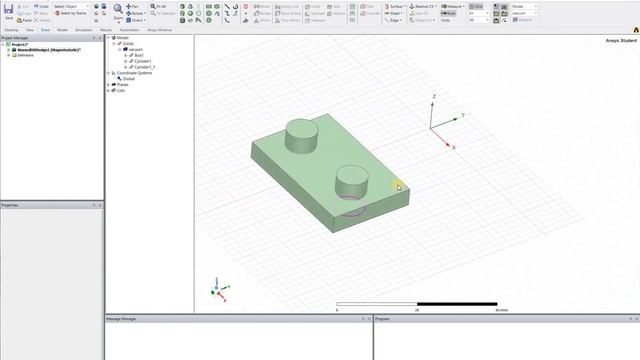Image resolution: width=640 pixels, height=360 pixels.
Task: Click the upper cylinder in the 3D view
Action: [302, 136]
